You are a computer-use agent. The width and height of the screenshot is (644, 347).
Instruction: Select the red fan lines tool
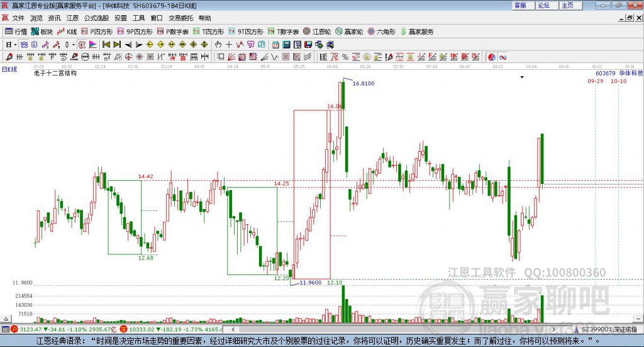click(x=231, y=57)
